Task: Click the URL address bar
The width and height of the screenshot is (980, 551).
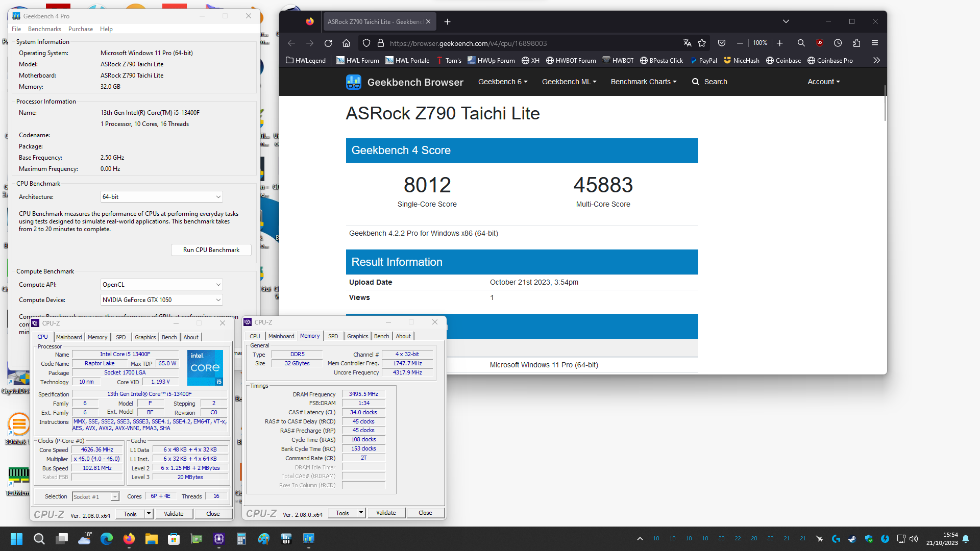Action: pos(533,43)
